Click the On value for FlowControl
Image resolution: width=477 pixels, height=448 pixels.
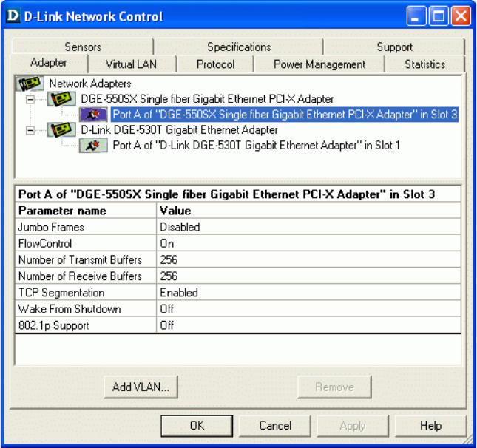167,244
